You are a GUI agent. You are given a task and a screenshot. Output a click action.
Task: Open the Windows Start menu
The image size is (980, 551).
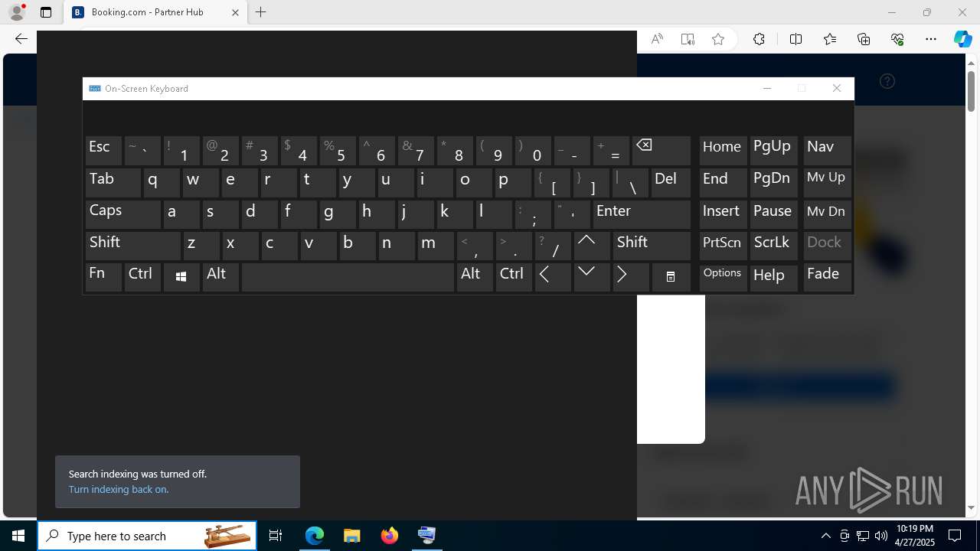[x=18, y=536]
